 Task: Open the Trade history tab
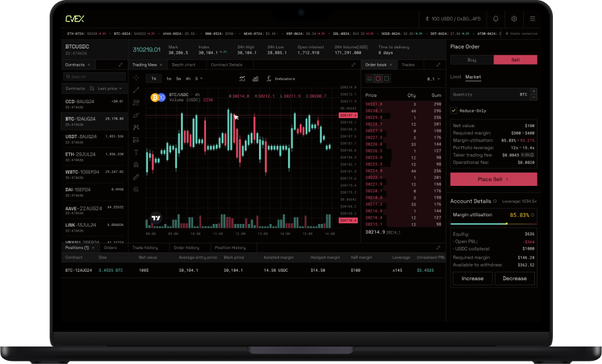click(x=145, y=248)
